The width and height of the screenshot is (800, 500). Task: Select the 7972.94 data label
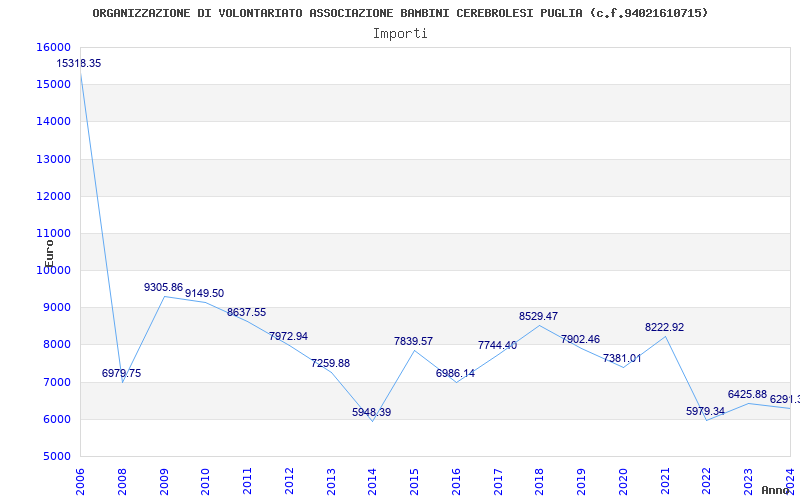coord(288,336)
